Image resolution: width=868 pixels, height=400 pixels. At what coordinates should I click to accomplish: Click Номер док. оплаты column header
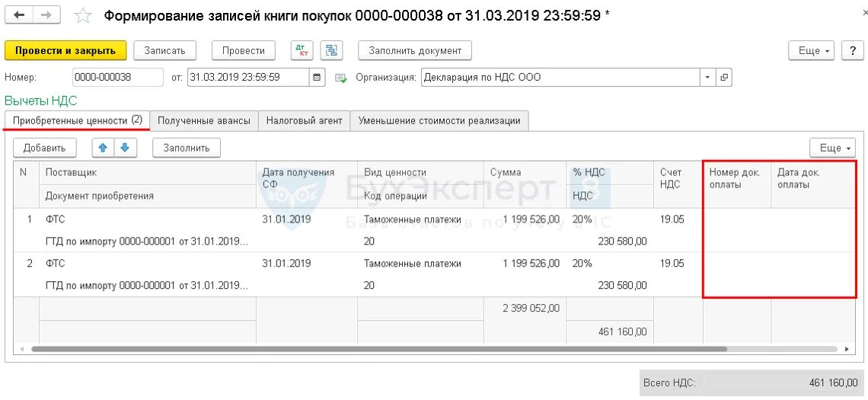pos(737,184)
